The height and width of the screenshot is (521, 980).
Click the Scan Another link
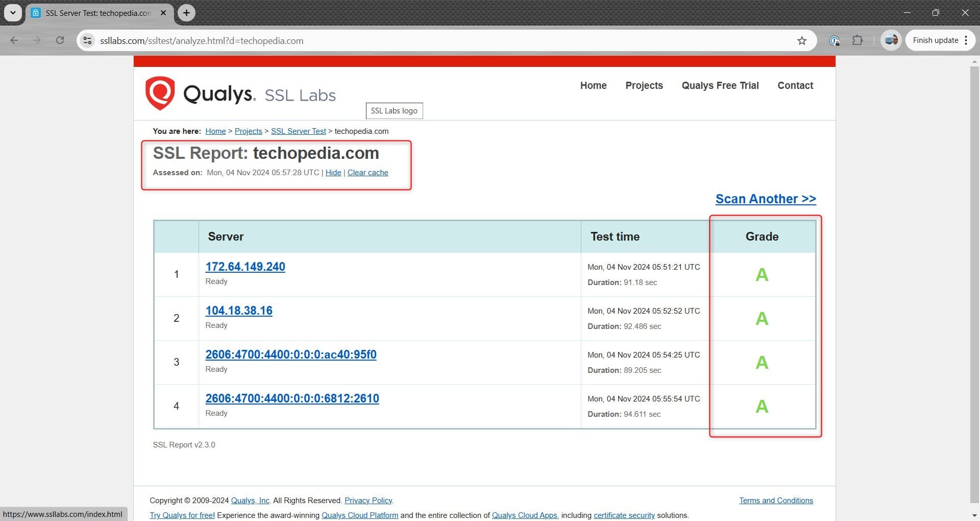tap(766, 199)
